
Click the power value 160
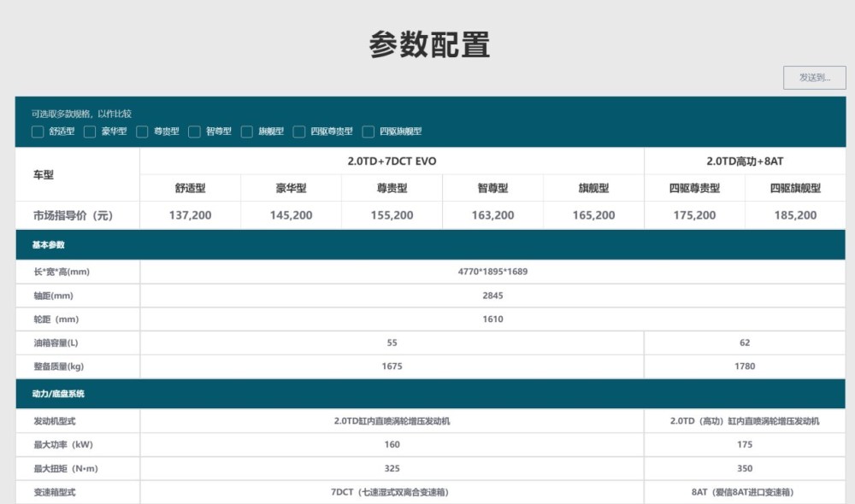[x=392, y=444]
